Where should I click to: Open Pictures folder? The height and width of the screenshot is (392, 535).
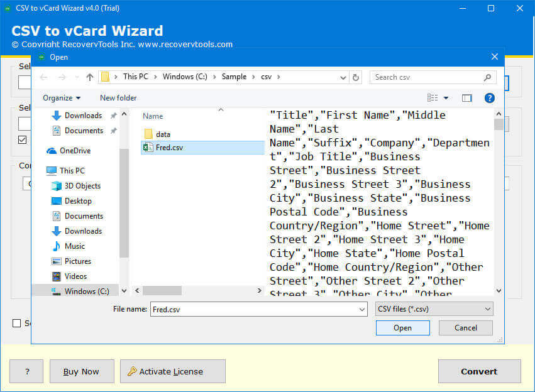[78, 261]
